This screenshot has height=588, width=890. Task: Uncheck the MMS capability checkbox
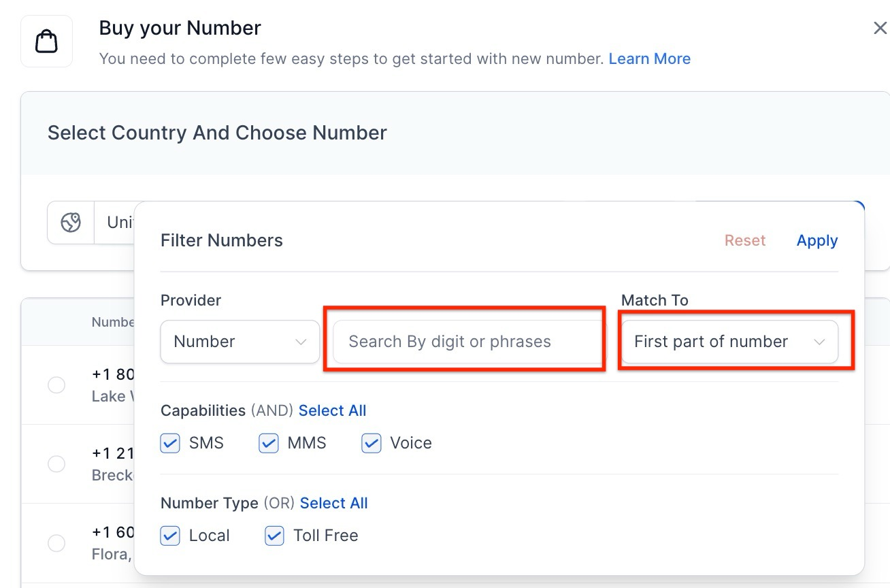[269, 443]
